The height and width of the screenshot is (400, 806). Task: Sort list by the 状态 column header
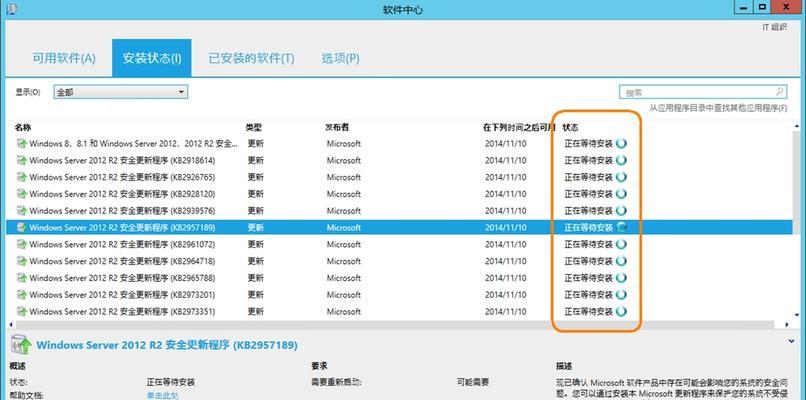571,127
